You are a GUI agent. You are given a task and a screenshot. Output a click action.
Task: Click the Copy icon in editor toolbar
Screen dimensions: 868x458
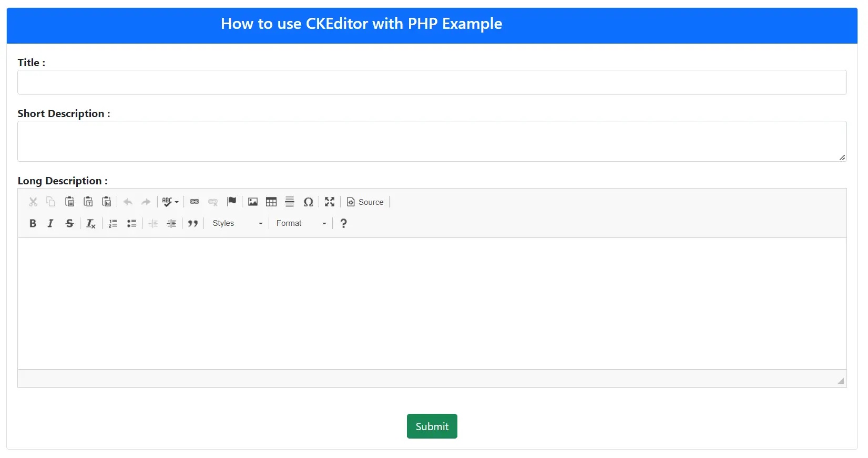pyautogui.click(x=51, y=202)
